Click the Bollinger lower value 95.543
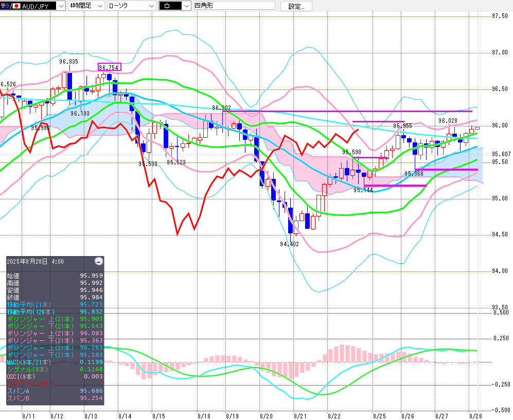Screen dimensions: 513x420 [91, 326]
